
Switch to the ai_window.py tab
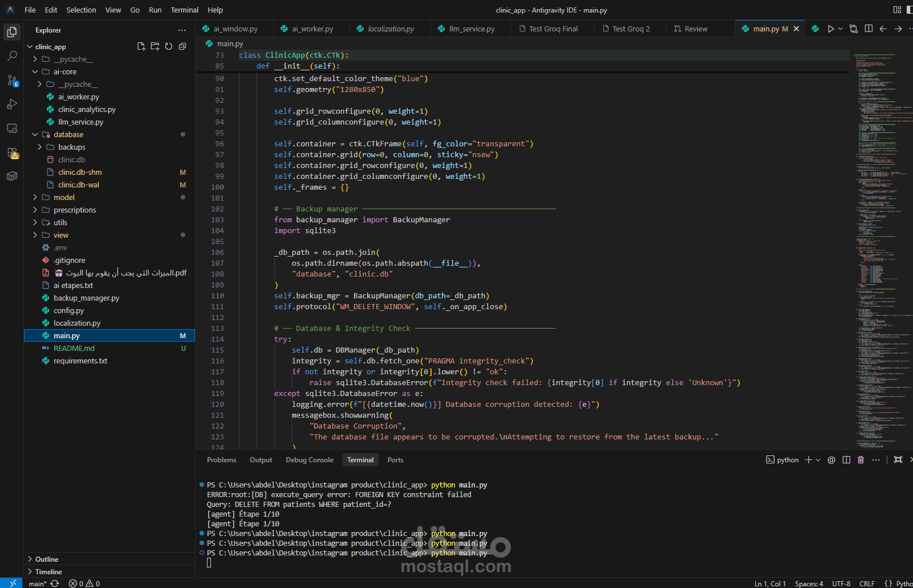(x=236, y=29)
